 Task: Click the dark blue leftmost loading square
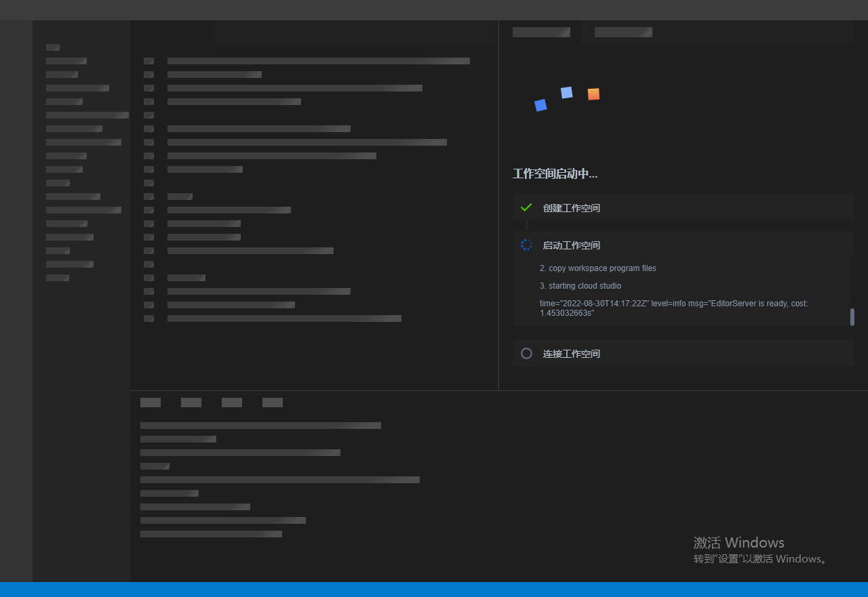click(540, 105)
